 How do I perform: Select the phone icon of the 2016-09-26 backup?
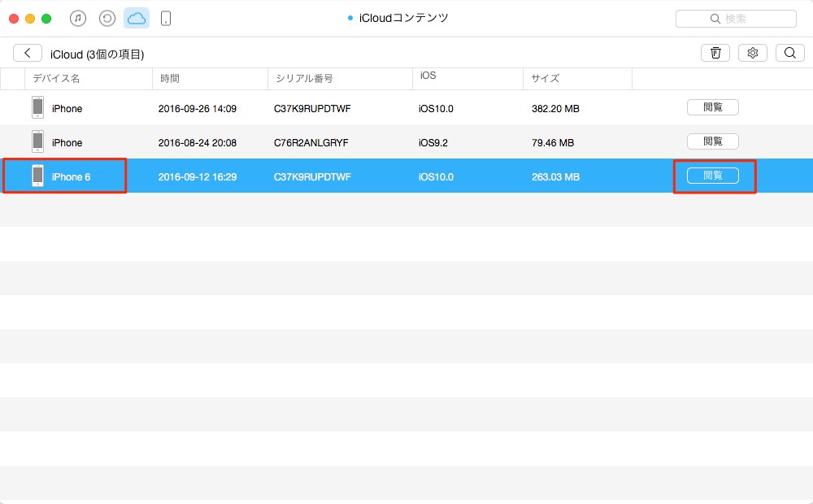tap(38, 107)
